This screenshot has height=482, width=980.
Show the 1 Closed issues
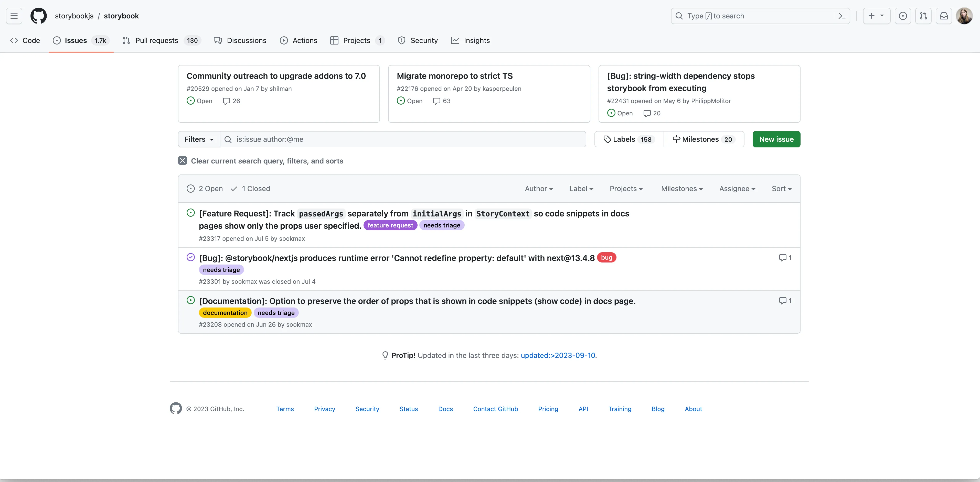(x=250, y=189)
